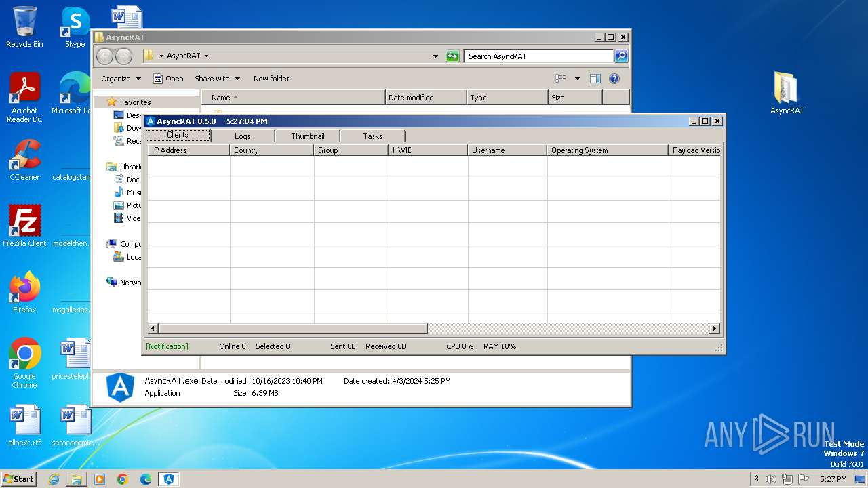Open the Thumbnail tab in AsyncRAT
Viewport: 868px width, 488px height.
[308, 136]
